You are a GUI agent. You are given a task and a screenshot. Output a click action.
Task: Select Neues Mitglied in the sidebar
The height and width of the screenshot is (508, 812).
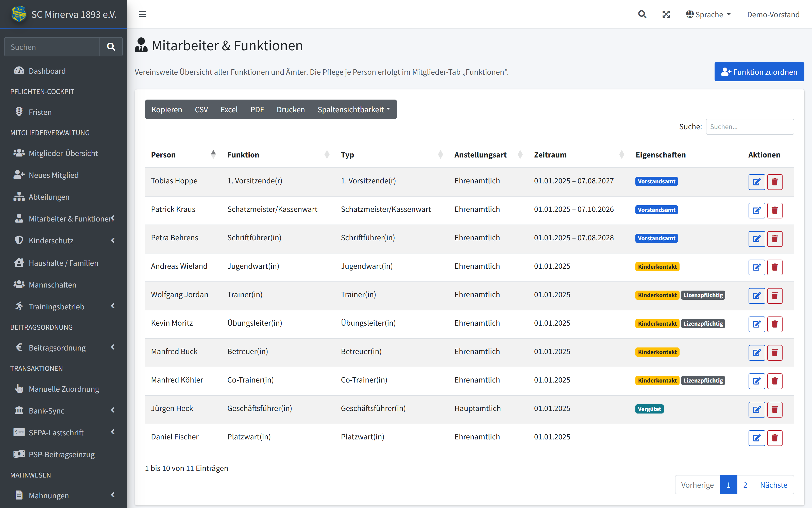pyautogui.click(x=63, y=175)
